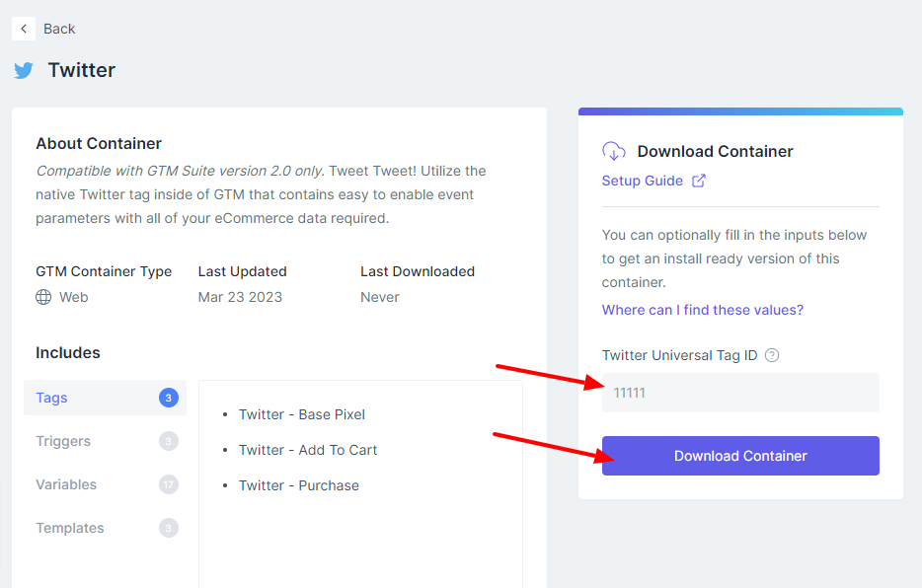The image size is (922, 588).
Task: Click the 'Last Updated' label
Action: [242, 272]
